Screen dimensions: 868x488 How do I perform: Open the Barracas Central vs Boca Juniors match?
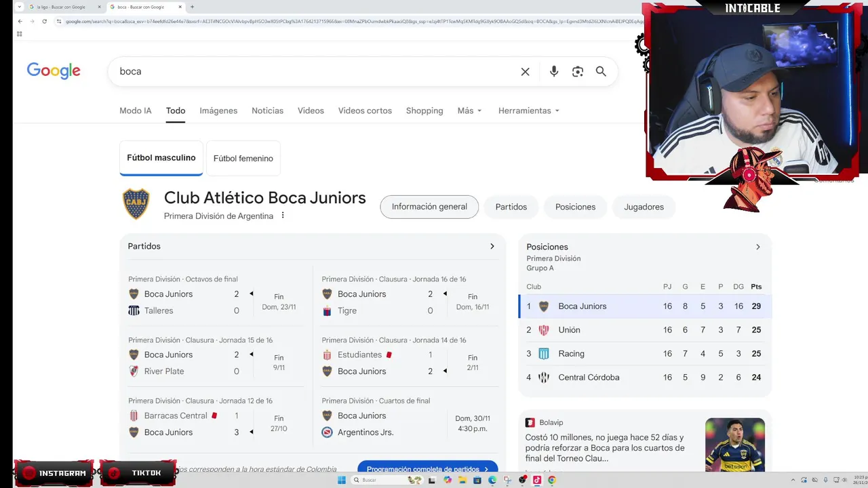click(216, 419)
